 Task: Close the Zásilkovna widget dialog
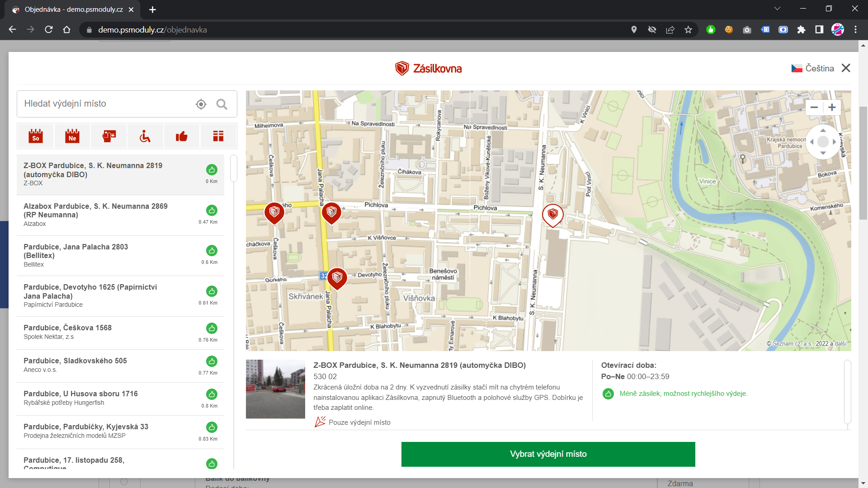846,68
